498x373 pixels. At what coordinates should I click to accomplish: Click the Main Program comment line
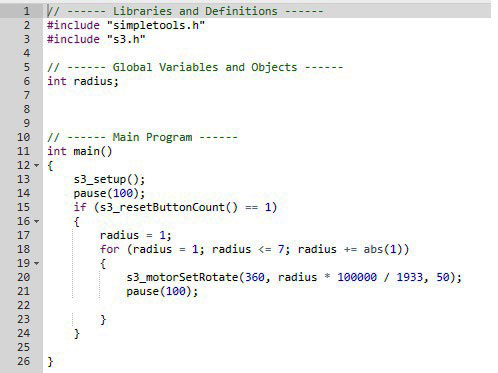point(142,137)
